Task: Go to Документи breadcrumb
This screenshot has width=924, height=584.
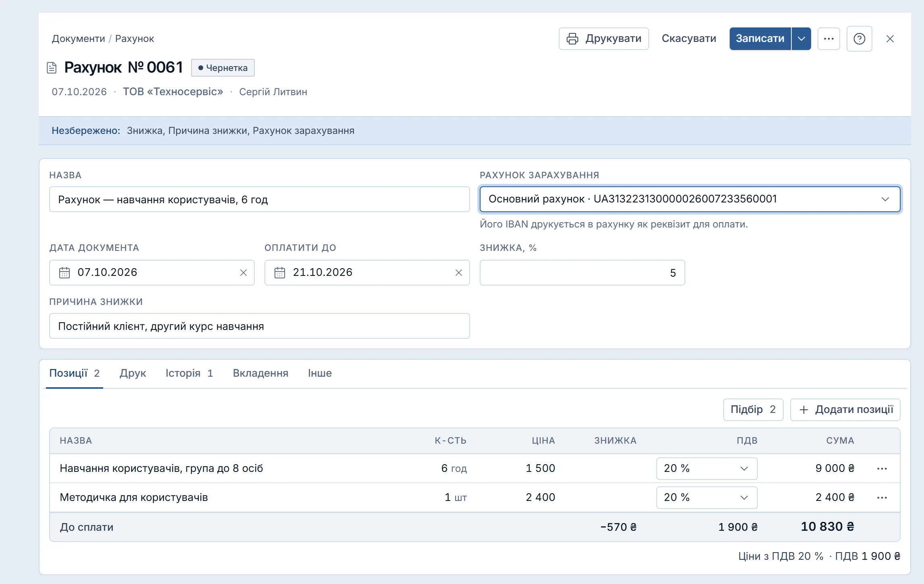Action: [78, 39]
